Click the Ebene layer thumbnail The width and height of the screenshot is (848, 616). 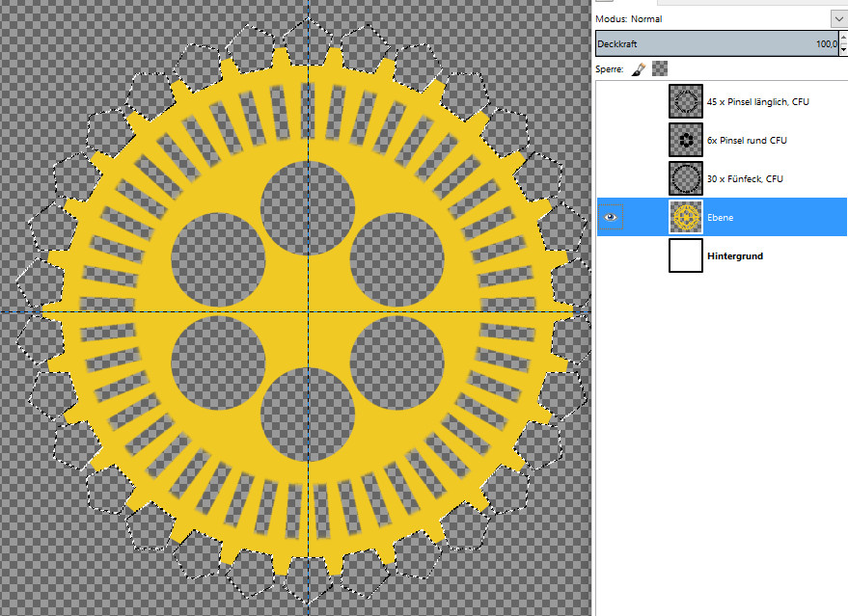(686, 217)
